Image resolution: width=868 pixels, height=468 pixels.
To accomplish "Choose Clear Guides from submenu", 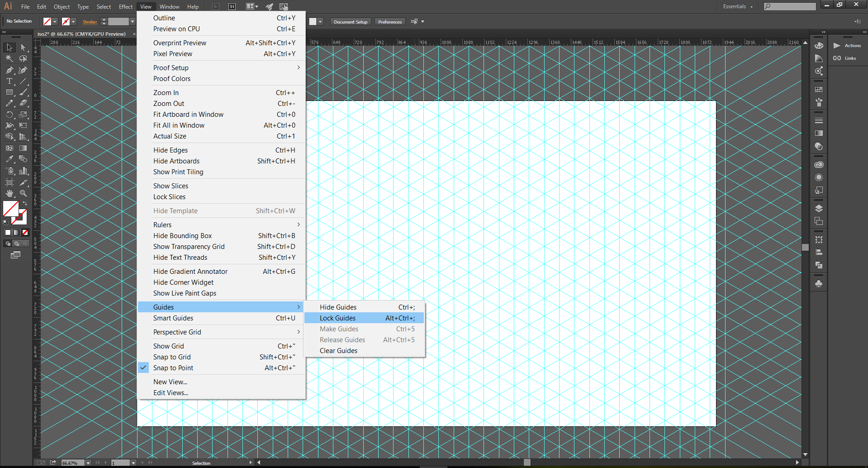I will click(x=365, y=351).
